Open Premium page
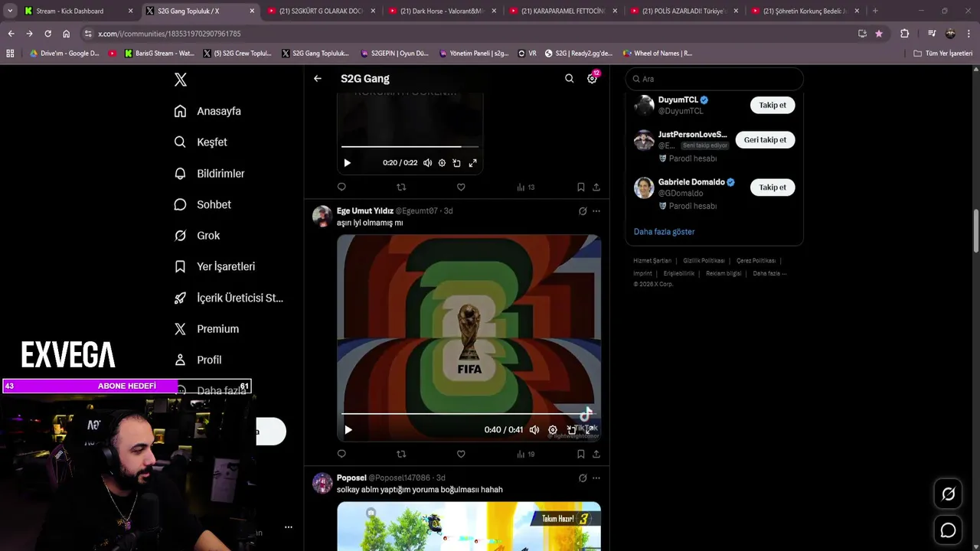The image size is (980, 551). pos(206,329)
